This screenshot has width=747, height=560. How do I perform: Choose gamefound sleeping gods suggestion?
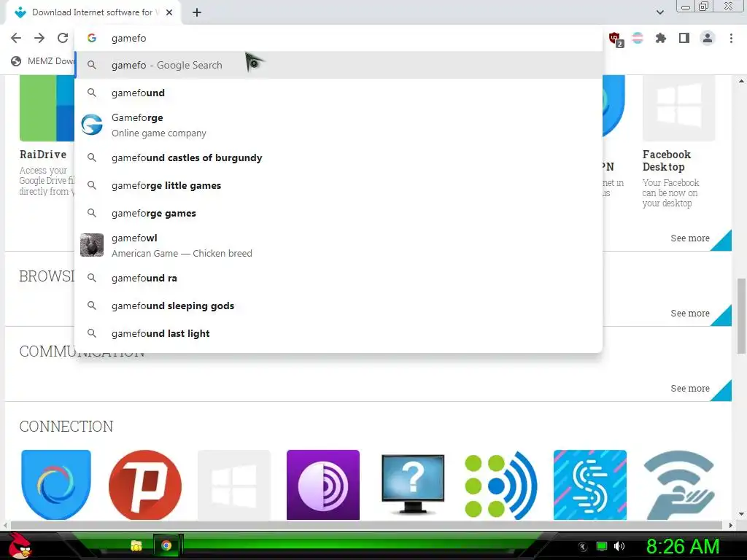point(338,306)
